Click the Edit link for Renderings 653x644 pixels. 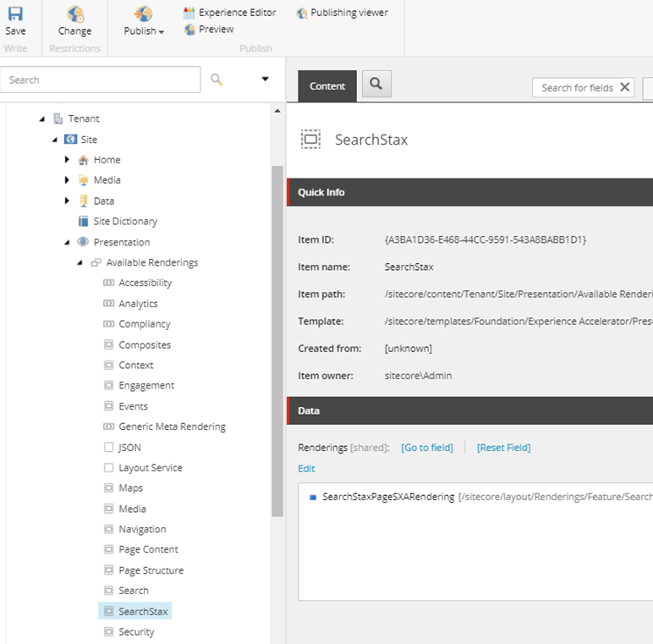(306, 469)
